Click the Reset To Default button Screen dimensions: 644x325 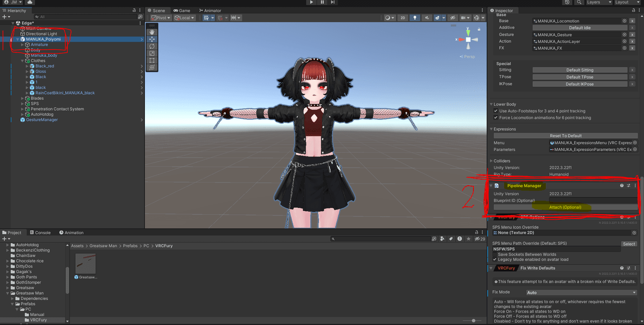566,136
